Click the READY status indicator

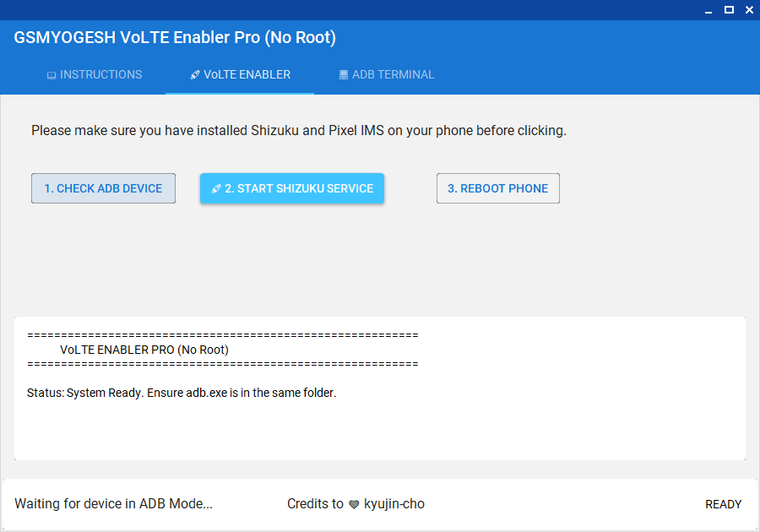(723, 504)
